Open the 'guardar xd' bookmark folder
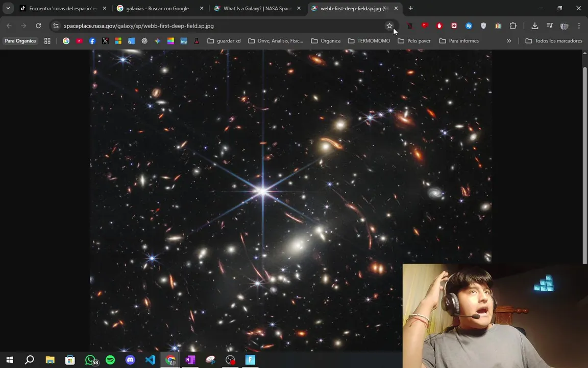This screenshot has width=588, height=368. pos(224,41)
